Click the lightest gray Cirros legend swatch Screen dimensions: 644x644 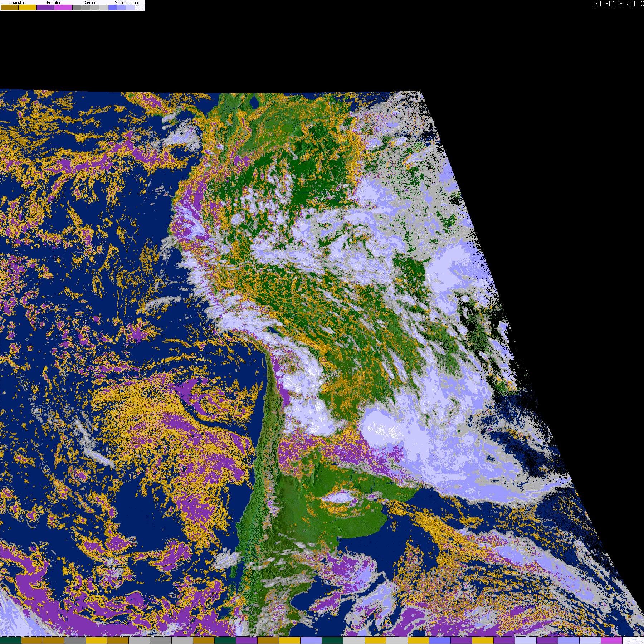[x=103, y=7]
